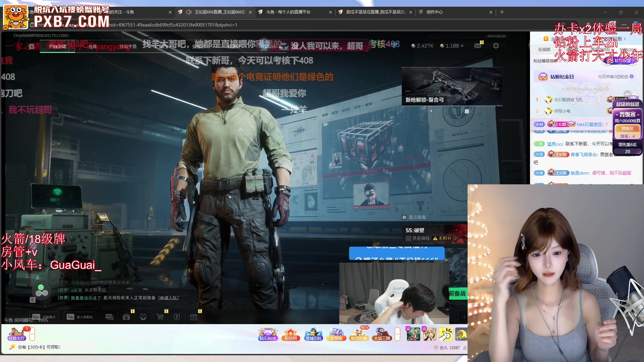
Task: Open the 任务大厅 task hall icon
Action: coord(17,334)
